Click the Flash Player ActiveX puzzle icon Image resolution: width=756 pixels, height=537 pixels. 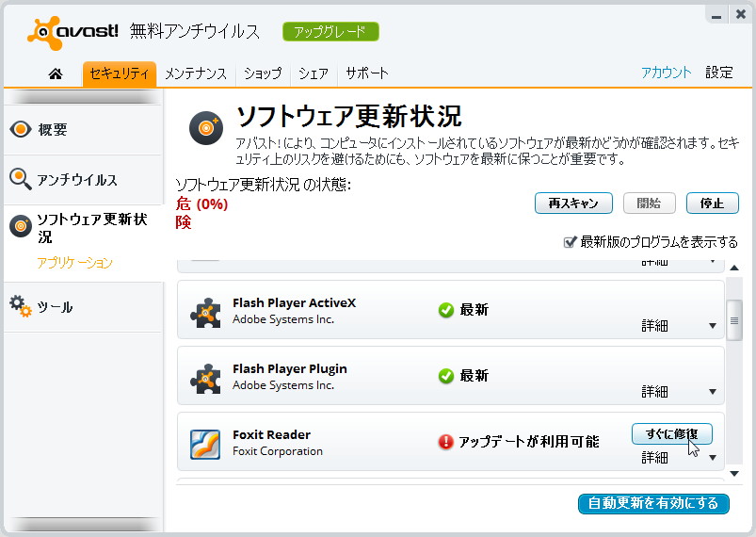[x=205, y=313]
